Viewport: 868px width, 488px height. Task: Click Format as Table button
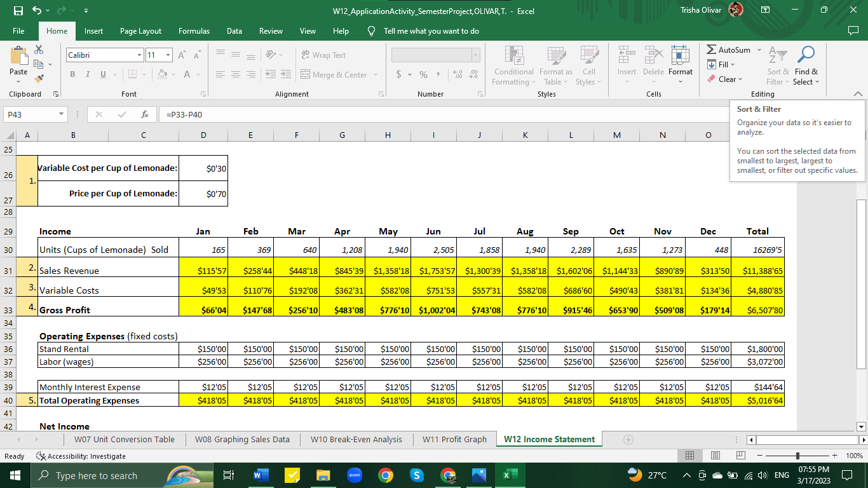pos(555,67)
